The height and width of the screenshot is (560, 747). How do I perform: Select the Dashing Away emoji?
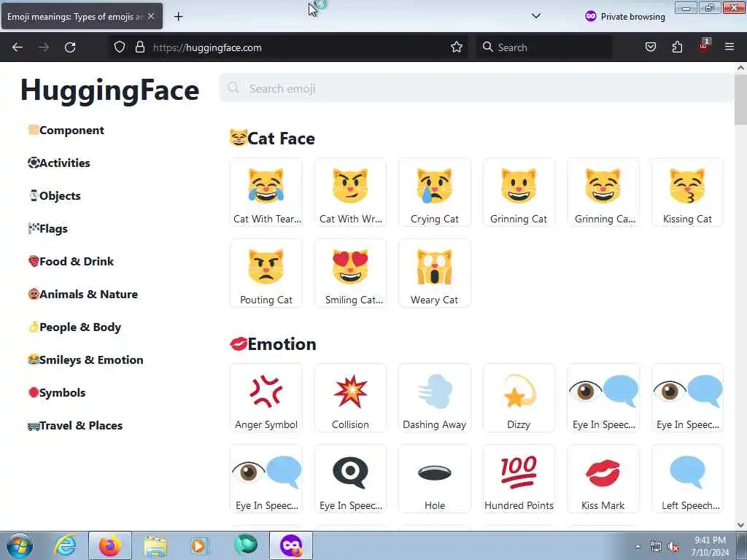coord(435,398)
